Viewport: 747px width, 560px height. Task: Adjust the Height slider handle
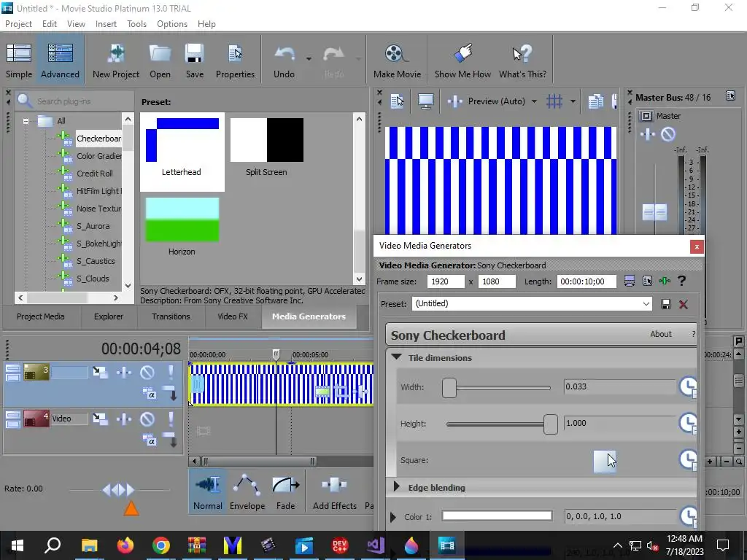[x=550, y=424]
